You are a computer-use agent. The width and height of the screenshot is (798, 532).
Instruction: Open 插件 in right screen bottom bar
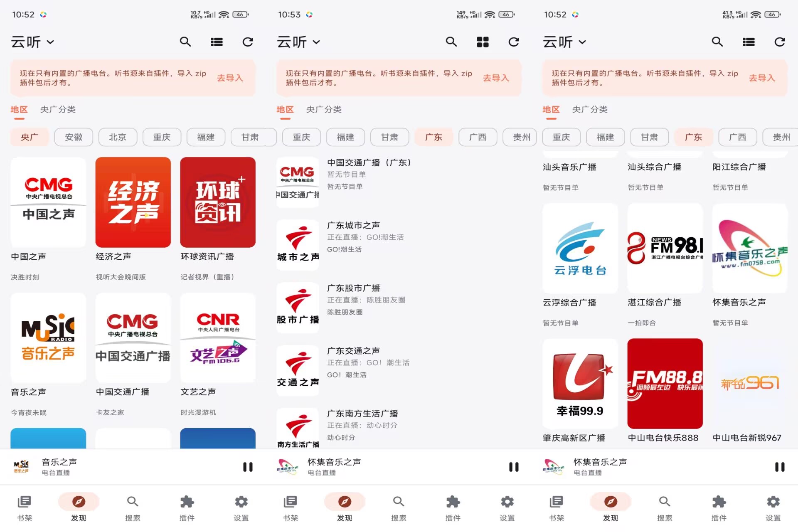tap(719, 508)
